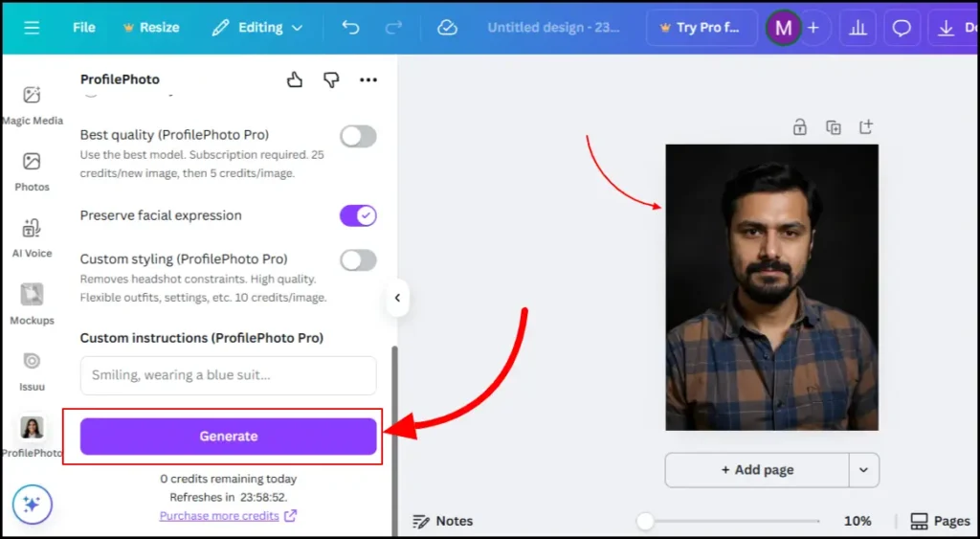
Task: Open the Pages view
Action: pos(940,521)
